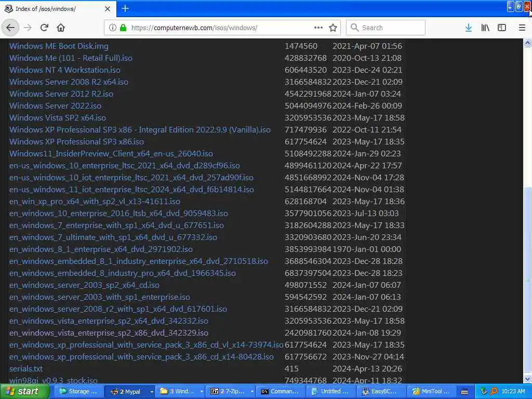Screen dimensions: 532x399
Task: Open a new browser tab
Action: point(125,8)
